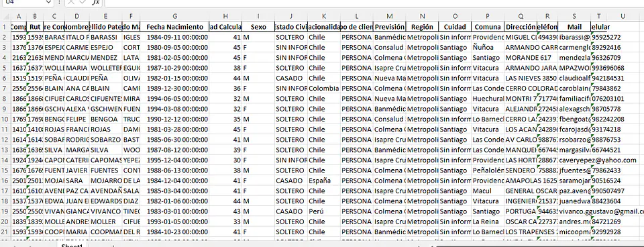
Task: Select the cell containing 'España'
Action: tap(324, 181)
